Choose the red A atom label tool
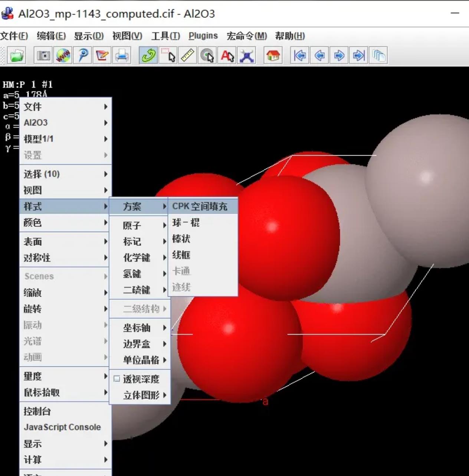This screenshot has width=469, height=476. coord(227,56)
